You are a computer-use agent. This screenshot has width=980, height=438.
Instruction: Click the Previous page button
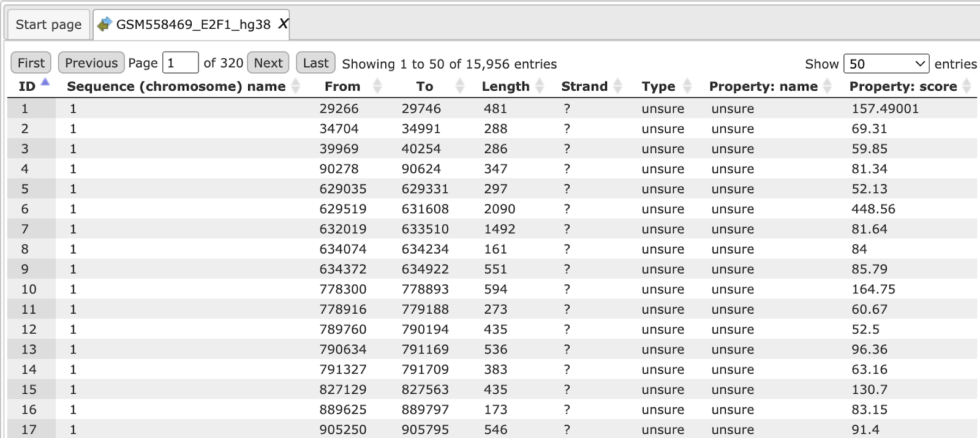(91, 62)
